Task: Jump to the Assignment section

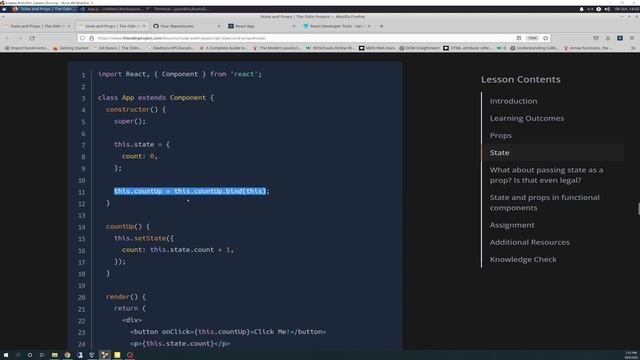Action: click(512, 225)
